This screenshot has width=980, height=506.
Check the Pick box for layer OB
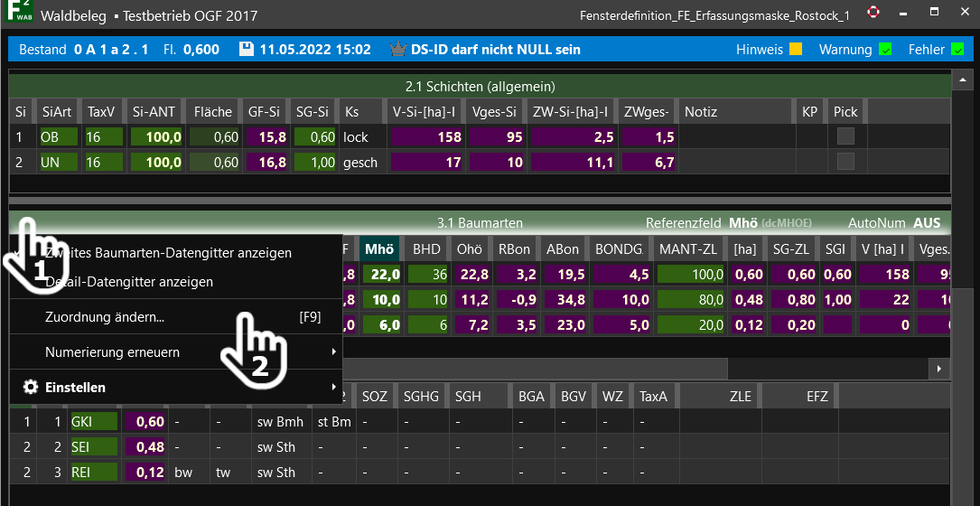(x=845, y=137)
